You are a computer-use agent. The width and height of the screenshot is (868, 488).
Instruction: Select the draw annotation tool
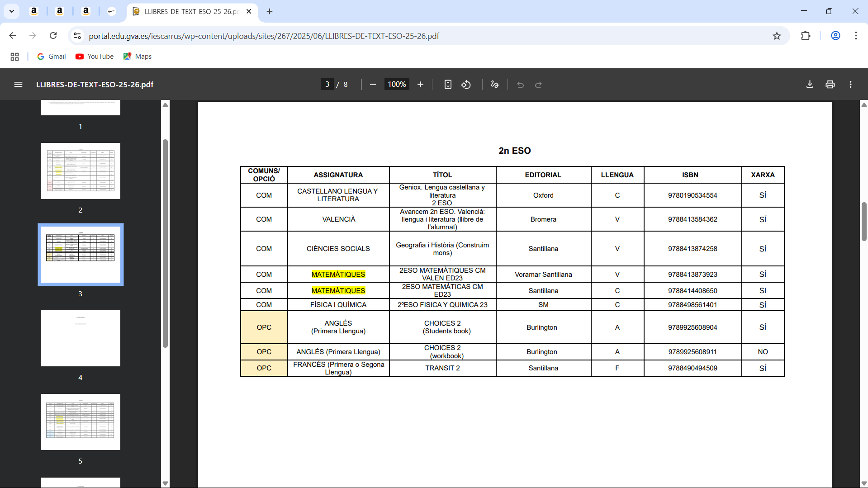click(495, 85)
